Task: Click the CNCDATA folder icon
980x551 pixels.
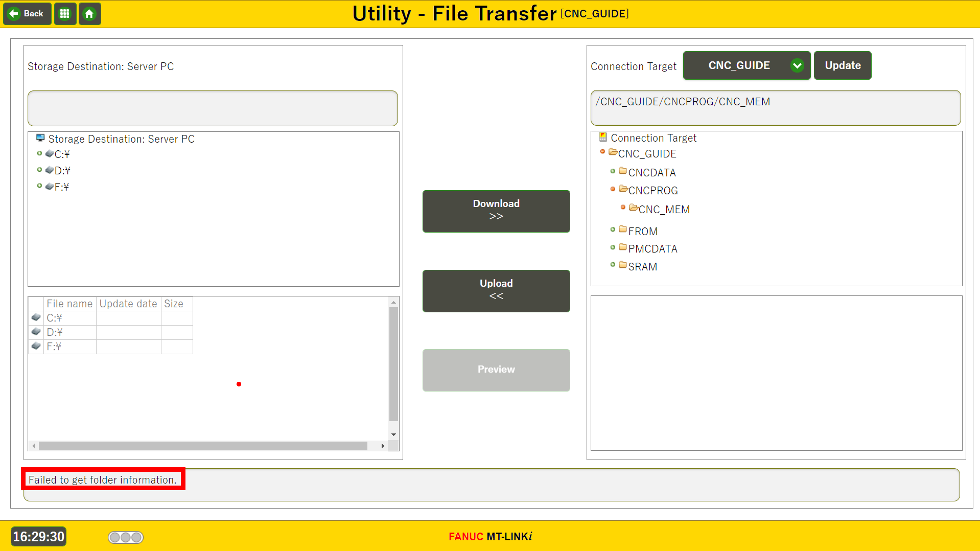Action: coord(622,171)
